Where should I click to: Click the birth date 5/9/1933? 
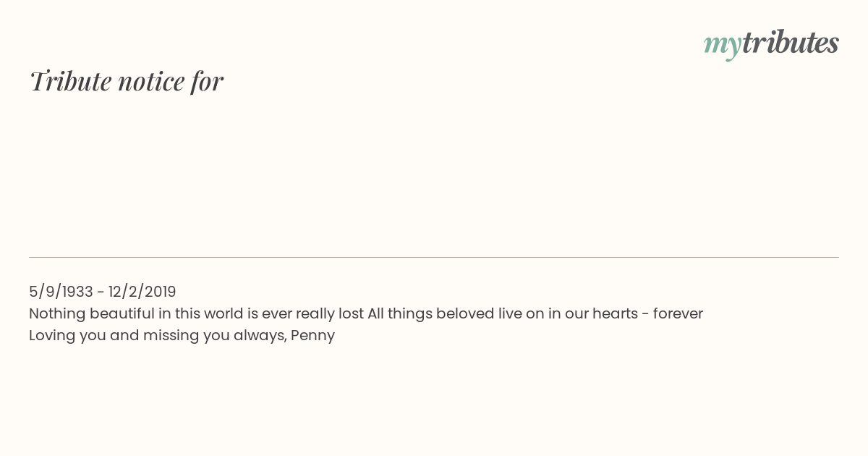61,292
